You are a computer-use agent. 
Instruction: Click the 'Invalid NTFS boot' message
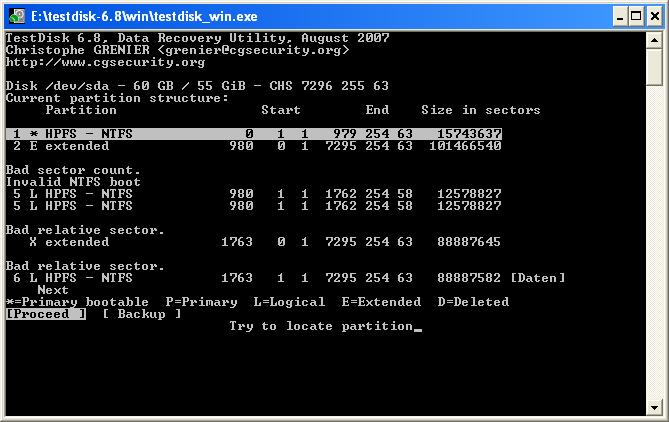point(73,182)
